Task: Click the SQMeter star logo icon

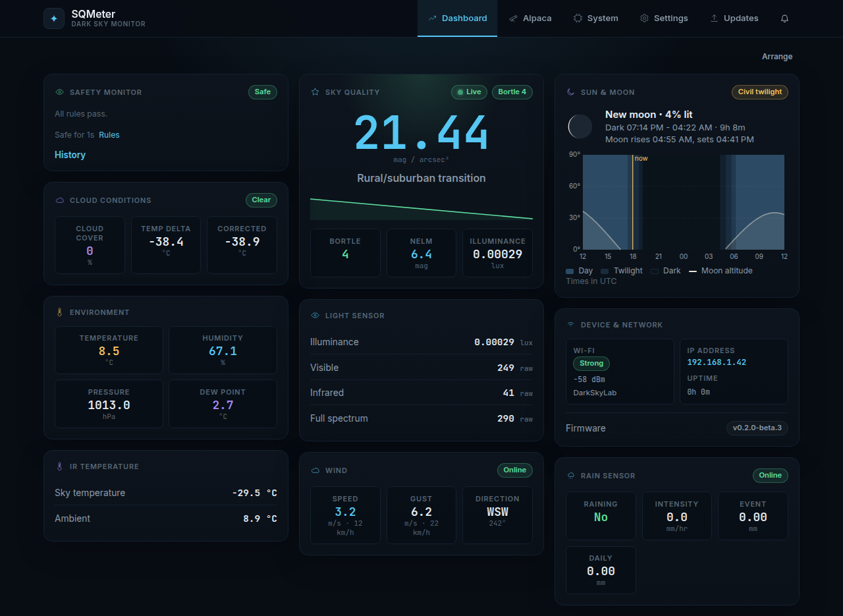Action: point(54,18)
